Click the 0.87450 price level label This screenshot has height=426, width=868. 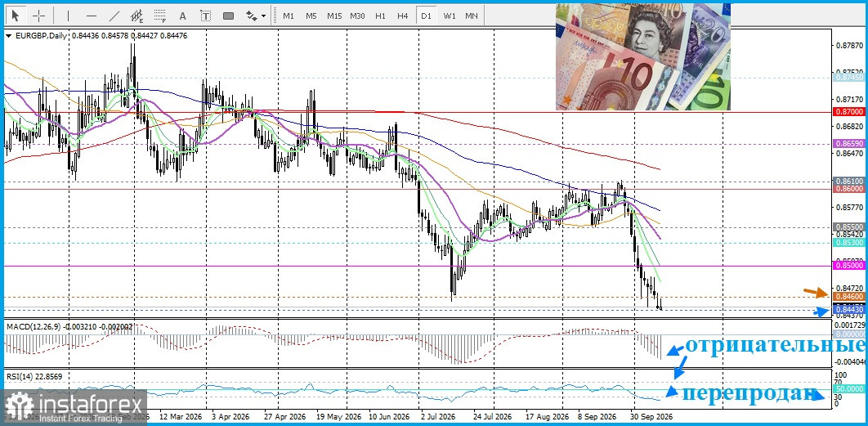(x=850, y=78)
